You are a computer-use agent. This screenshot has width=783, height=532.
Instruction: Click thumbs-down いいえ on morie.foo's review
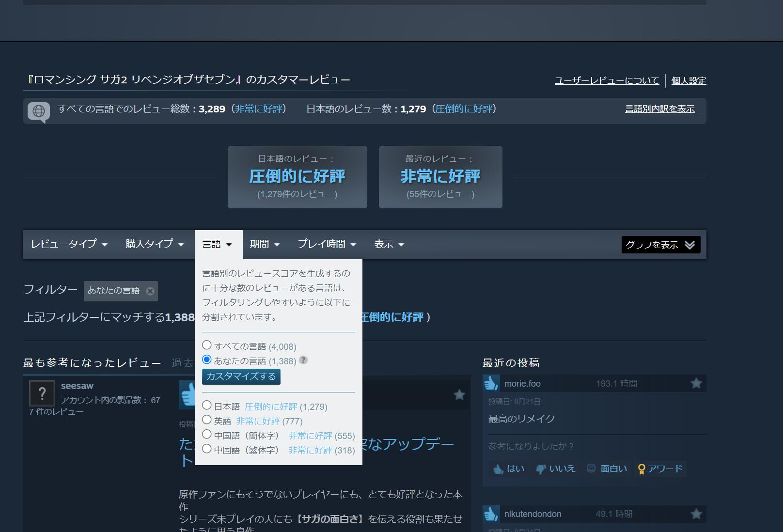[556, 469]
